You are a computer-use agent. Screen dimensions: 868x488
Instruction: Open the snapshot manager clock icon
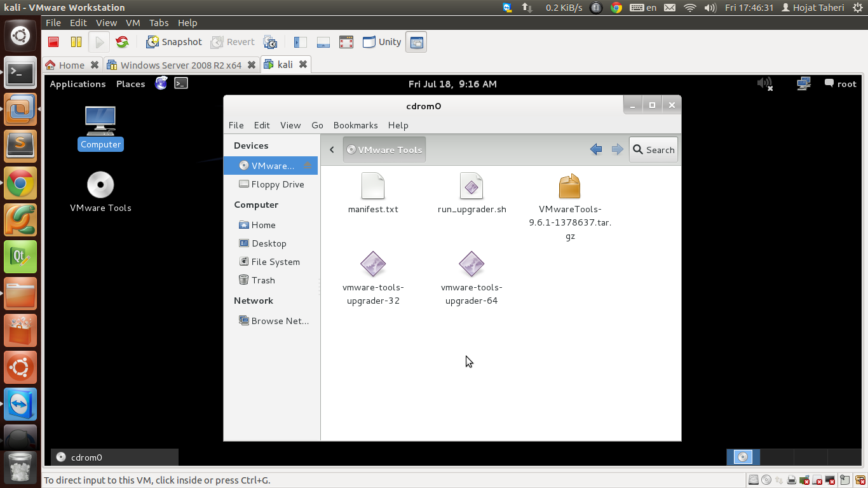[270, 42]
